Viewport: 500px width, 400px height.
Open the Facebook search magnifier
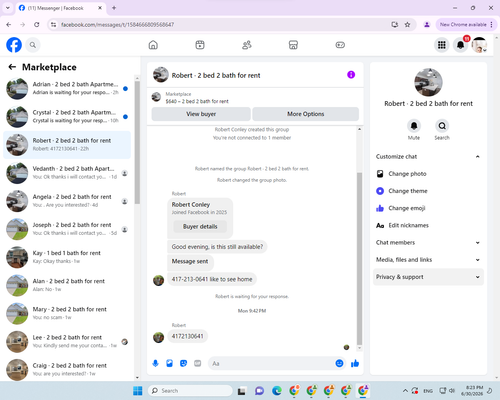(x=33, y=45)
